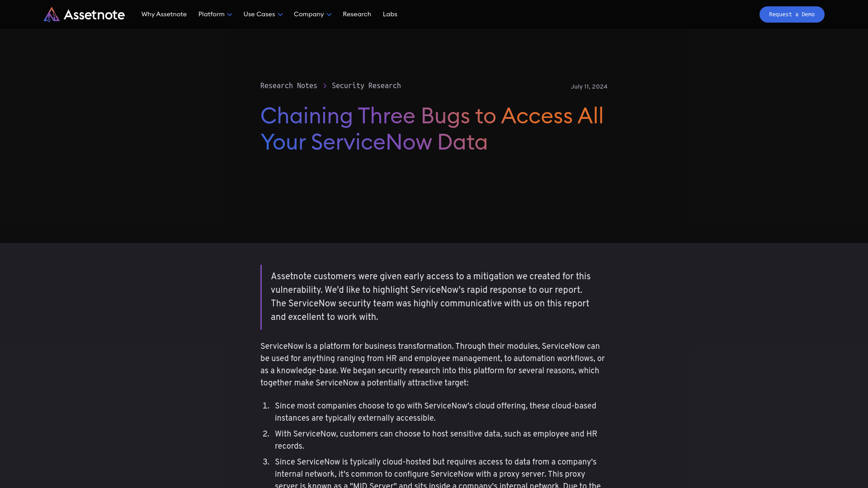Click the Security Research breadcrumb link
Image resolution: width=868 pixels, height=488 pixels.
click(367, 86)
